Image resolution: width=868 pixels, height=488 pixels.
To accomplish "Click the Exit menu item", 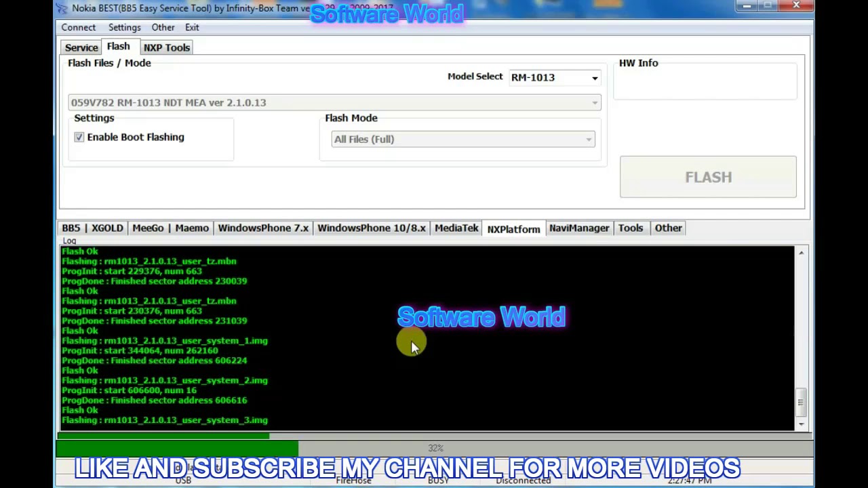I will pyautogui.click(x=192, y=27).
